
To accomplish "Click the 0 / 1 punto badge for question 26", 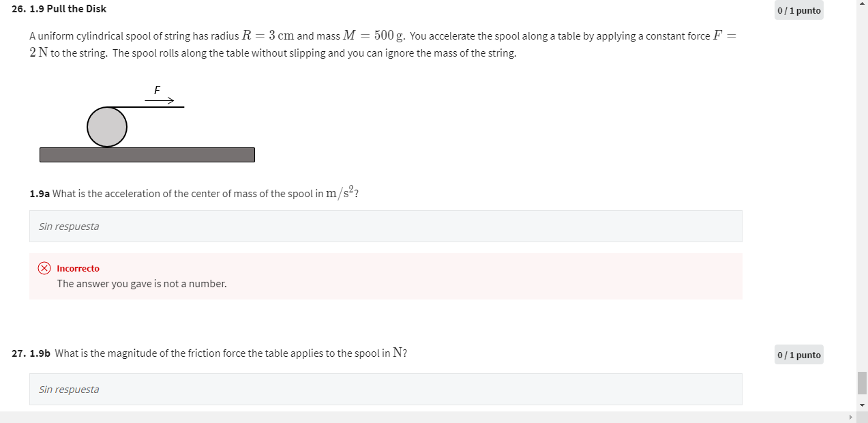I will click(798, 10).
